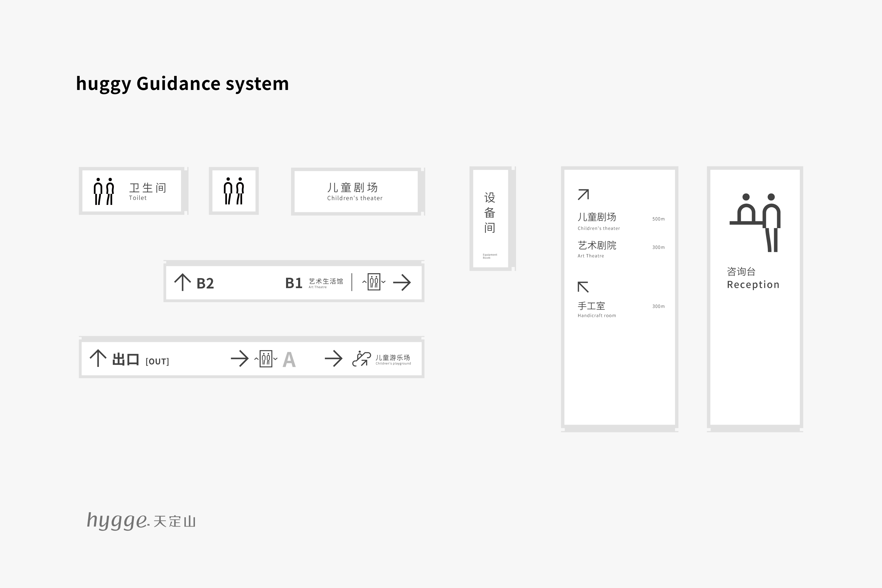Viewport: 882px width, 588px height.
Task: Click the up-left diagonal arrow above Handicraft room
Action: (583, 287)
